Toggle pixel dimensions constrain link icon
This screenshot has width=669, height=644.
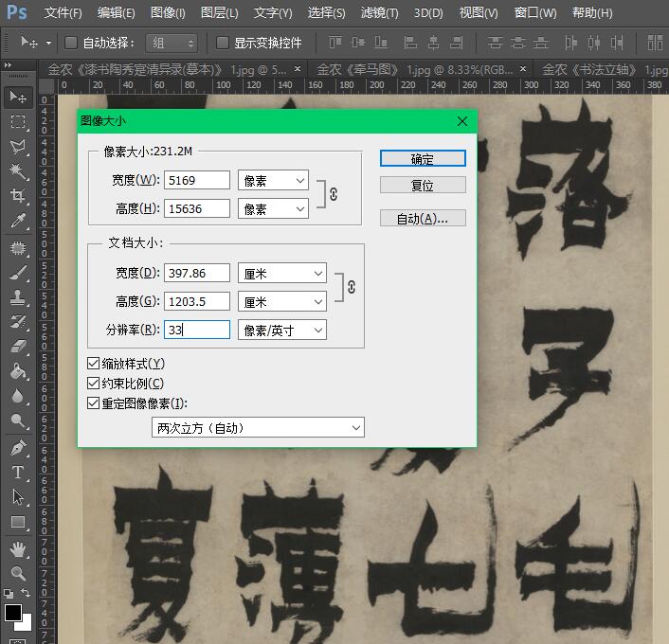click(334, 194)
